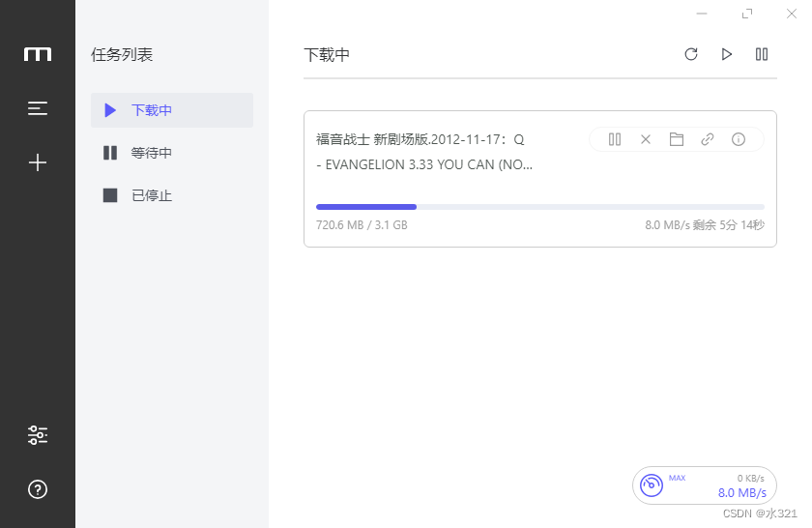Resume all tasks with play icon
812x528 pixels.
click(x=727, y=54)
